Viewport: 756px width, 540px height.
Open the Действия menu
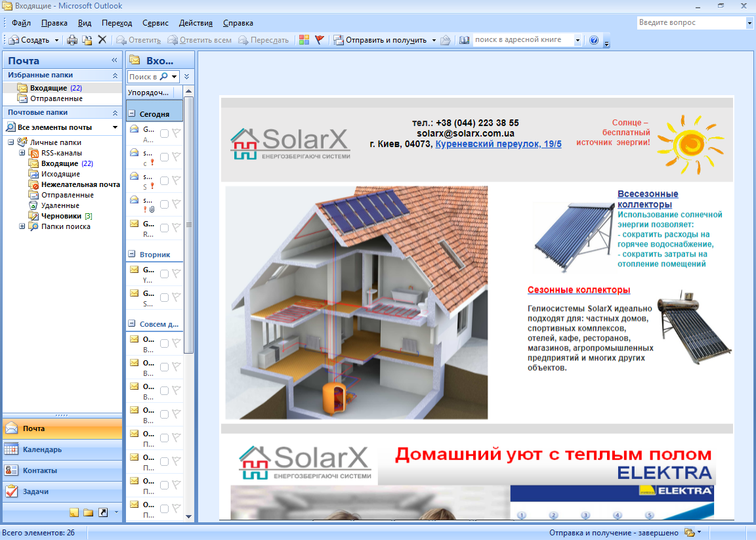[196, 23]
